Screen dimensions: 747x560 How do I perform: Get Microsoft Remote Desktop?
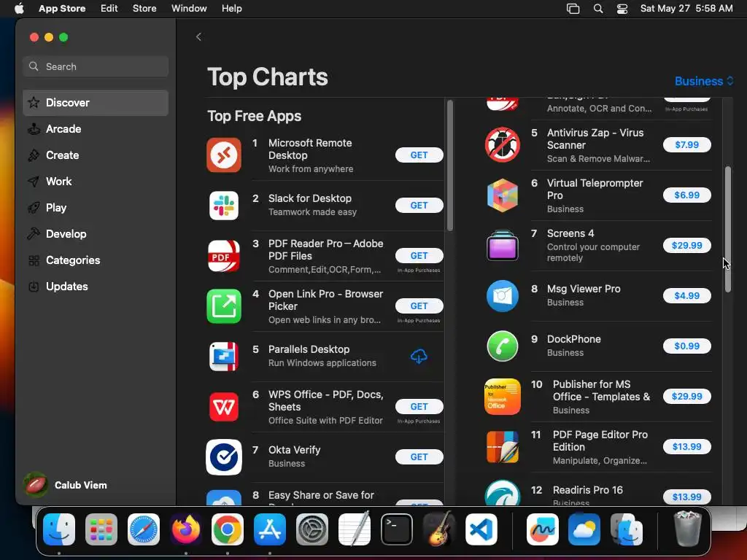(x=419, y=155)
